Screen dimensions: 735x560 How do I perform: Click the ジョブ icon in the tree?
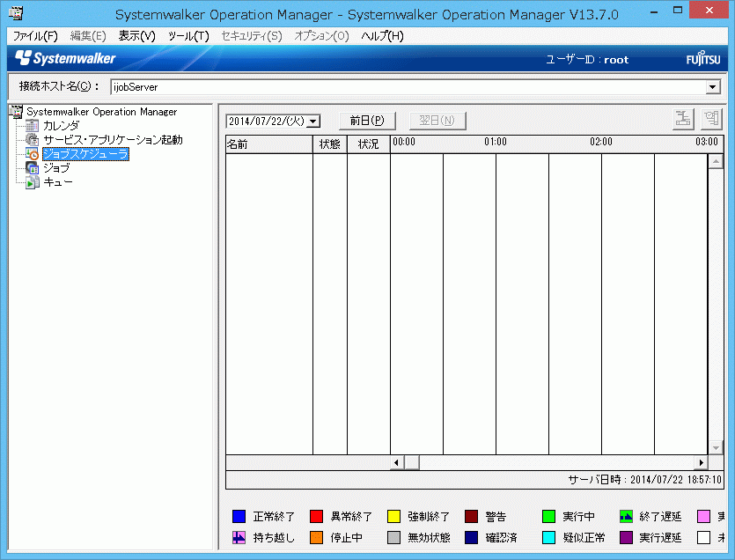33,168
